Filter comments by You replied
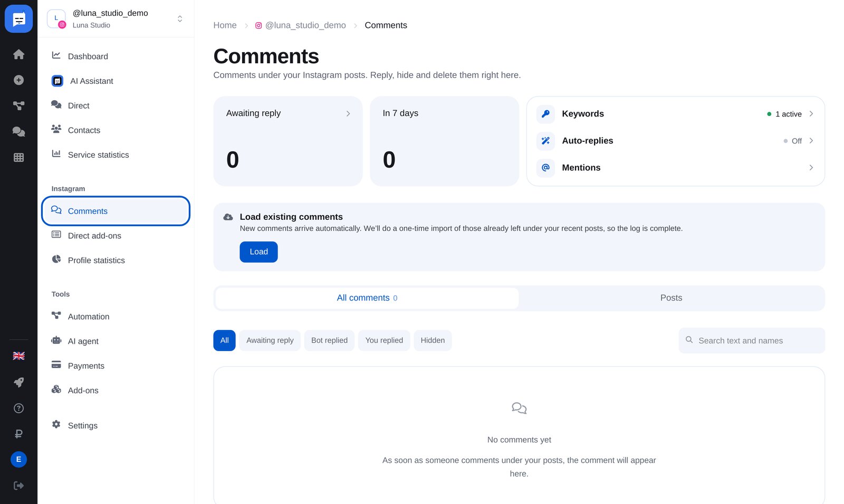844x504 pixels. click(x=384, y=341)
